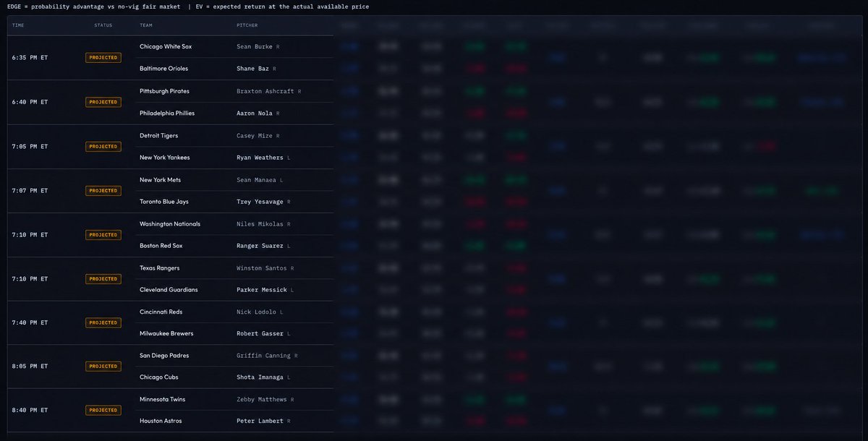Select pitcher Shane Baz

[x=253, y=69]
